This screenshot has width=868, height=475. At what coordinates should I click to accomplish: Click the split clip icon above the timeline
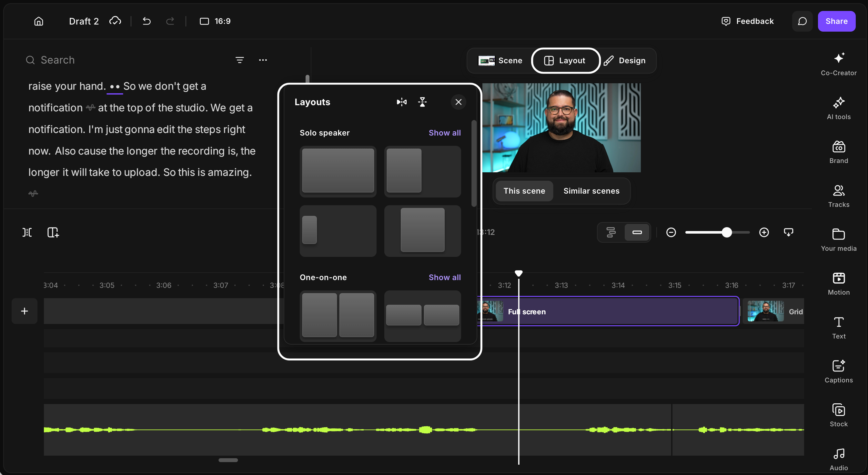pyautogui.click(x=27, y=232)
